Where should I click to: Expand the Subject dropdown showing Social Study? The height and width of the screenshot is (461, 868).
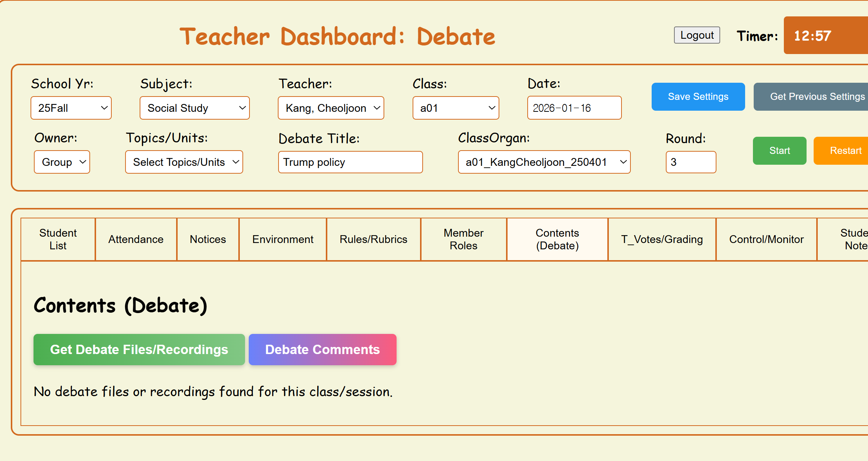[194, 108]
